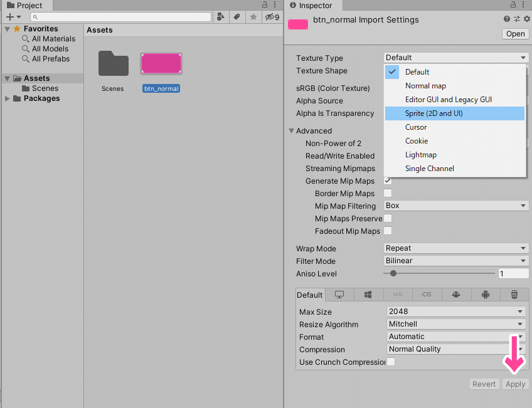The width and height of the screenshot is (532, 408).
Task: Click the Search by Label tag icon
Action: (x=237, y=17)
